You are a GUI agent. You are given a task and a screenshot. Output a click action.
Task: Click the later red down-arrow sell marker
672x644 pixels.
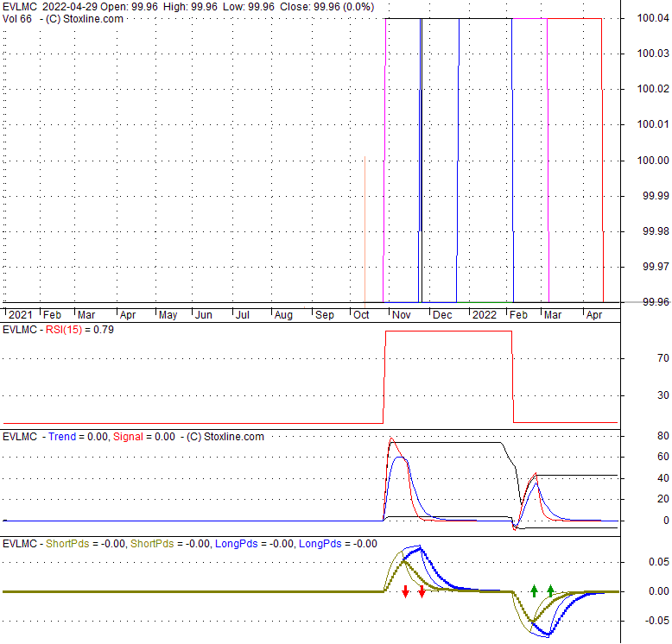[422, 591]
